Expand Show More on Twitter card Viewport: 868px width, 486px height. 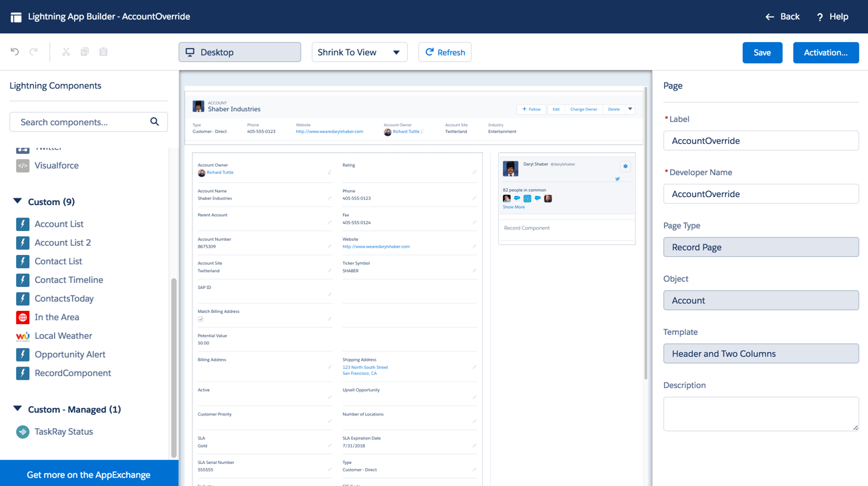click(x=514, y=207)
